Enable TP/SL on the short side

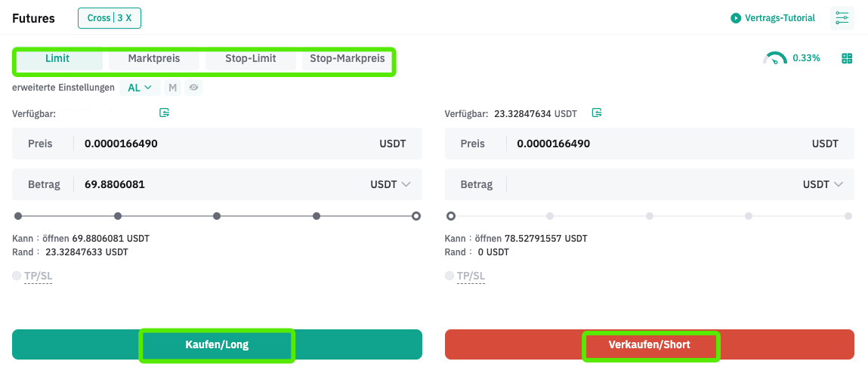pyautogui.click(x=449, y=276)
